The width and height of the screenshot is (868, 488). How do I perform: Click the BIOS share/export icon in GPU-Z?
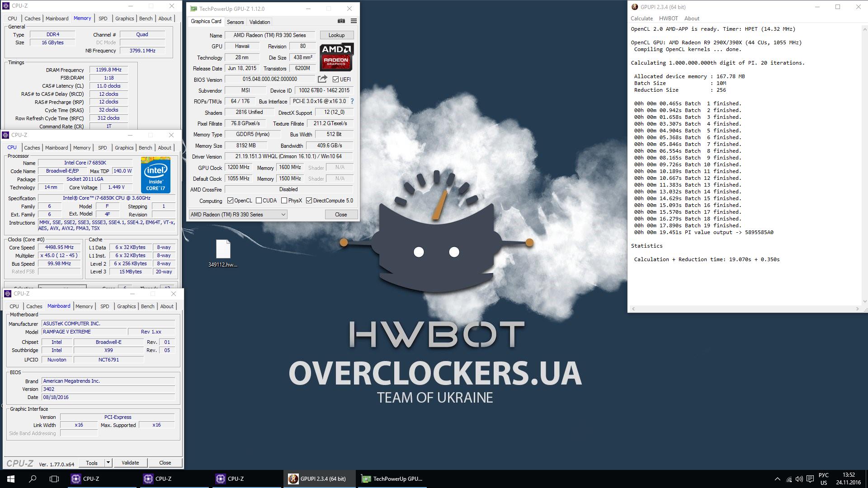(x=322, y=79)
